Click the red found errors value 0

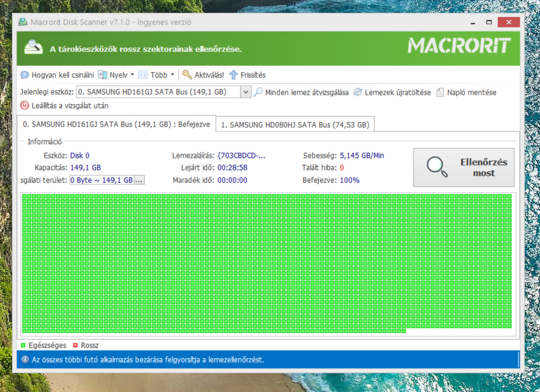click(x=342, y=167)
